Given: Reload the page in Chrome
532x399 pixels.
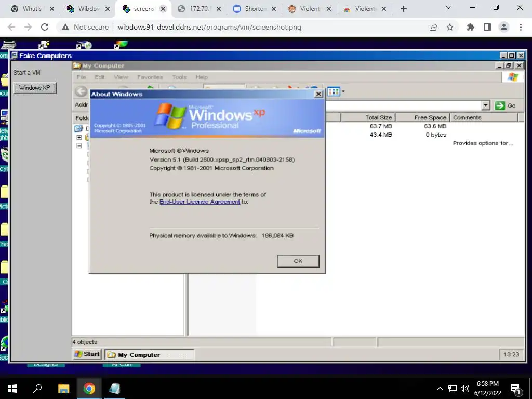Looking at the screenshot, I should [x=45, y=27].
